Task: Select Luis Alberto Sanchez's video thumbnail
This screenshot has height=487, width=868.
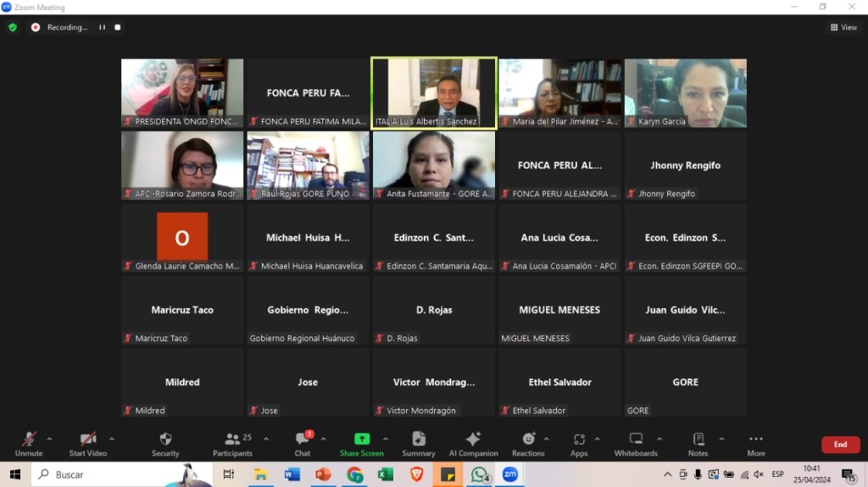Action: click(434, 93)
